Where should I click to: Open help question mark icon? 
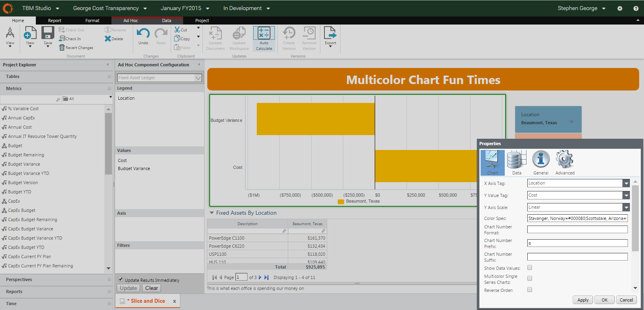(x=636, y=8)
